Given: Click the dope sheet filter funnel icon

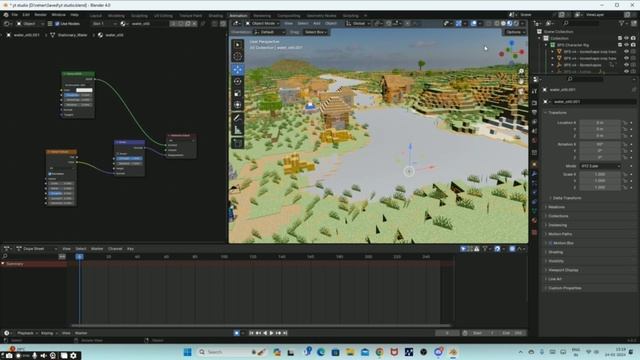Looking at the screenshot, I should pos(485,249).
